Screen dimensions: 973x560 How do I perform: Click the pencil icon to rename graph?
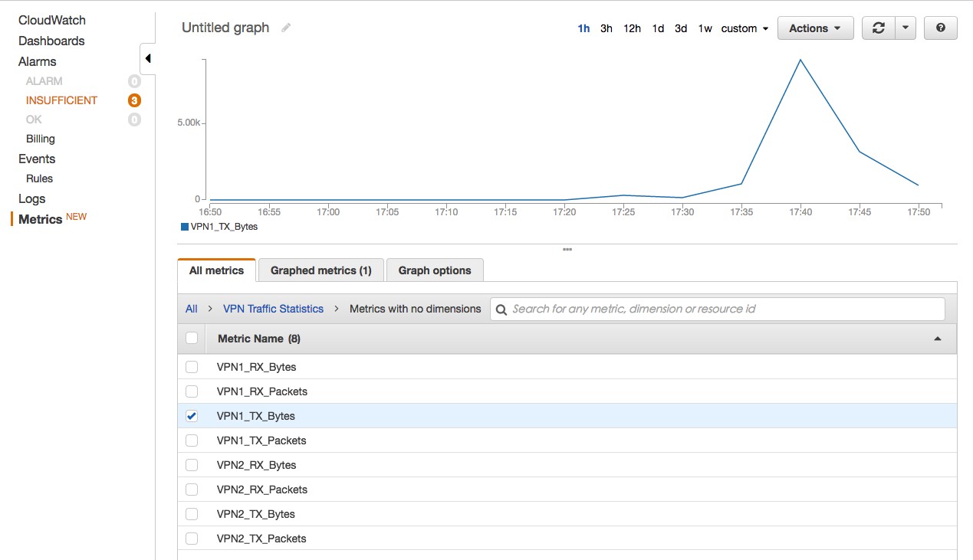tap(286, 28)
